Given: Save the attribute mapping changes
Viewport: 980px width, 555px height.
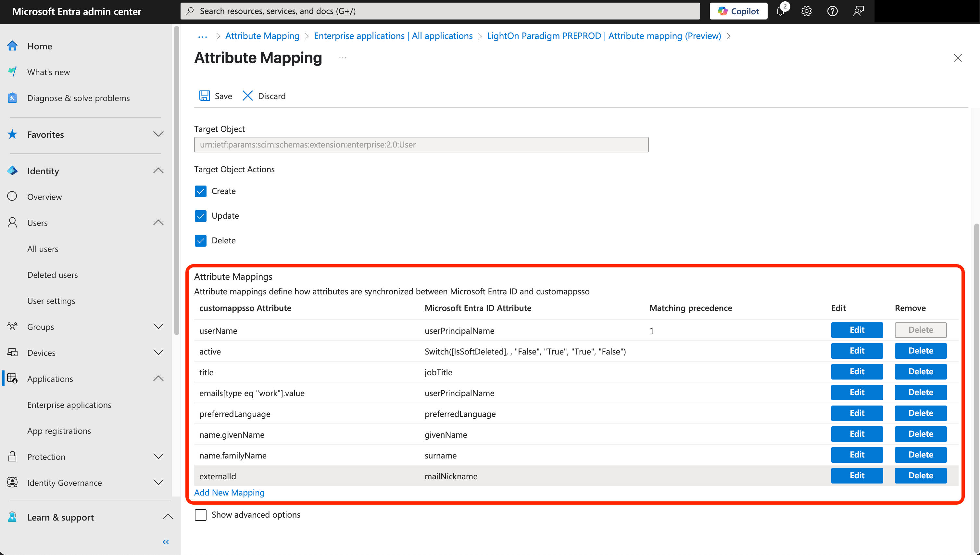Looking at the screenshot, I should [215, 96].
